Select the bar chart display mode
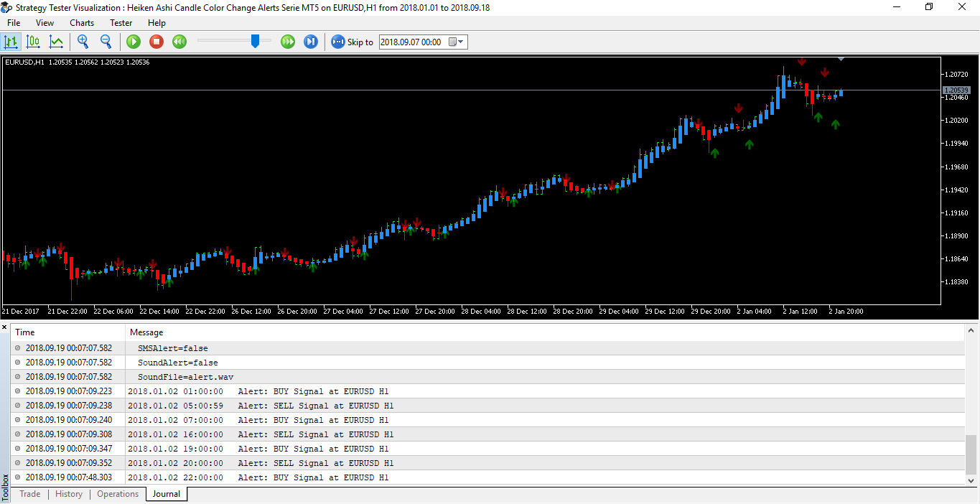Image resolution: width=980 pixels, height=504 pixels. click(x=11, y=42)
